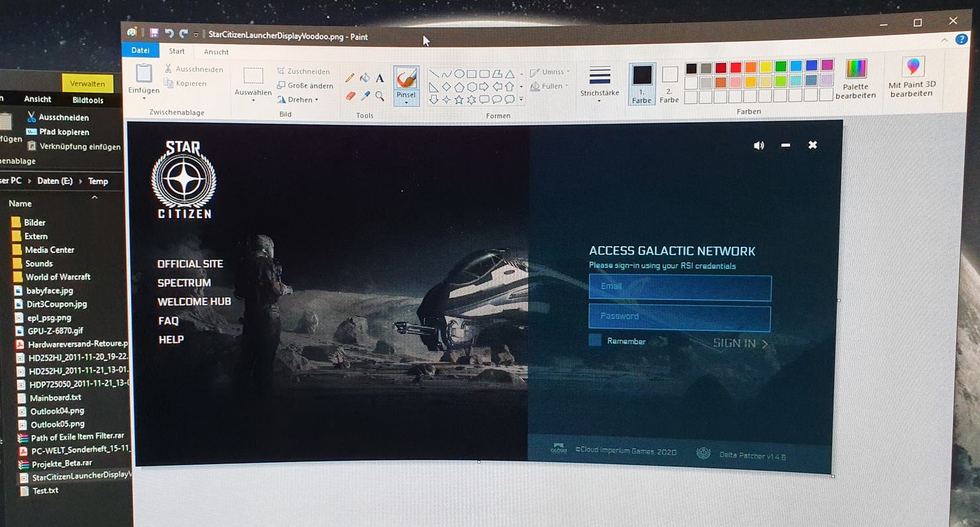Click Zuschneiden crop command

(x=303, y=72)
